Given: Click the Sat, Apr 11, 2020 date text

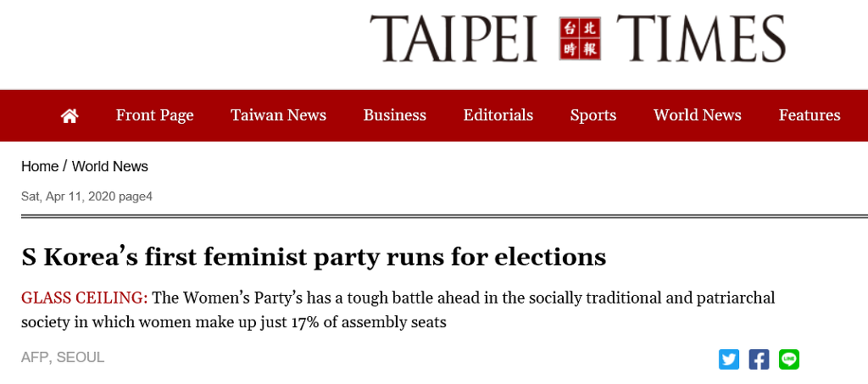Looking at the screenshot, I should [66, 197].
